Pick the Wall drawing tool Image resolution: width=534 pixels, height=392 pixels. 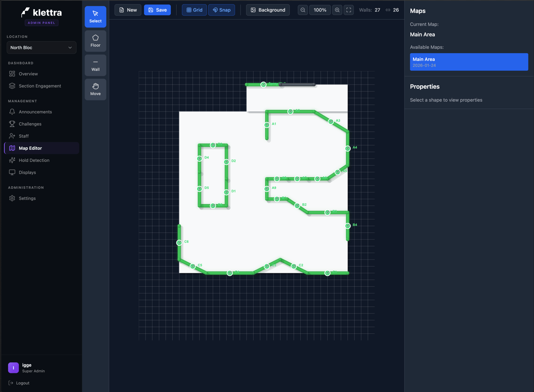(x=95, y=65)
